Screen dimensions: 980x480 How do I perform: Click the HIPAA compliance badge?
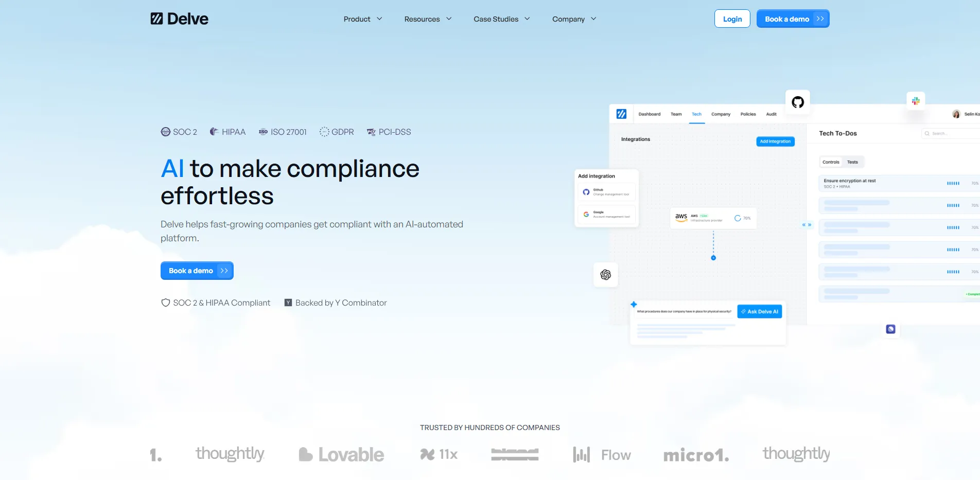point(227,132)
